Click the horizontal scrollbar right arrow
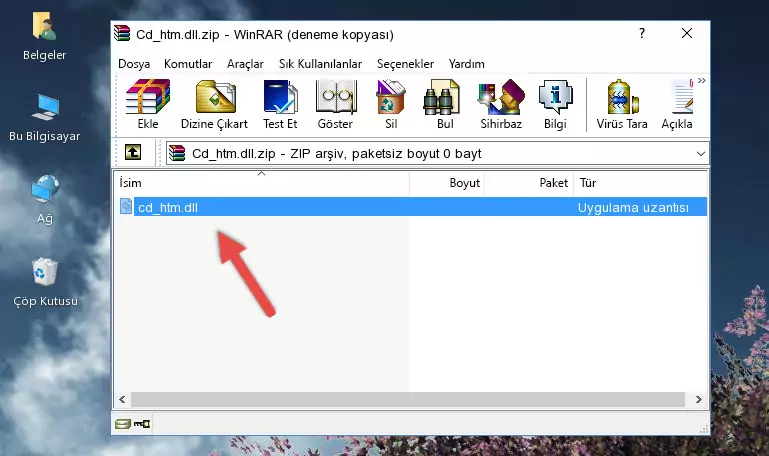Image resolution: width=769 pixels, height=456 pixels. 698,399
